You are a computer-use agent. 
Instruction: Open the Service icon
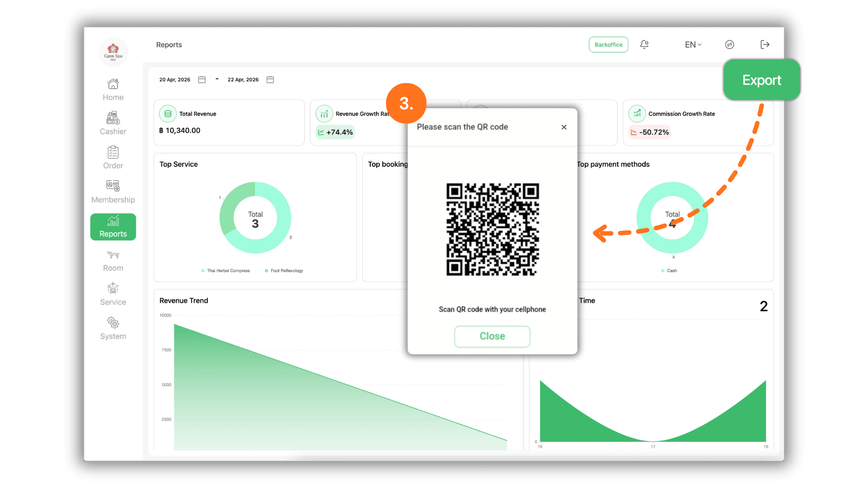point(113,288)
